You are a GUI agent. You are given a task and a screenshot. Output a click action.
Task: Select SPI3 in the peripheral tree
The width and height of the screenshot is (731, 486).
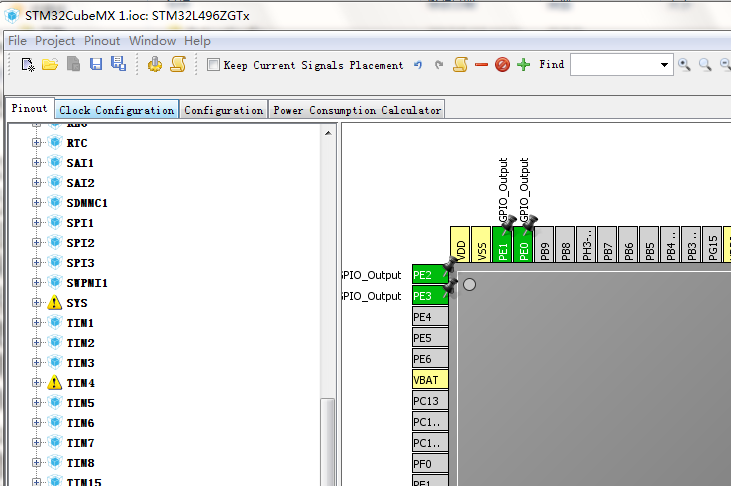80,263
